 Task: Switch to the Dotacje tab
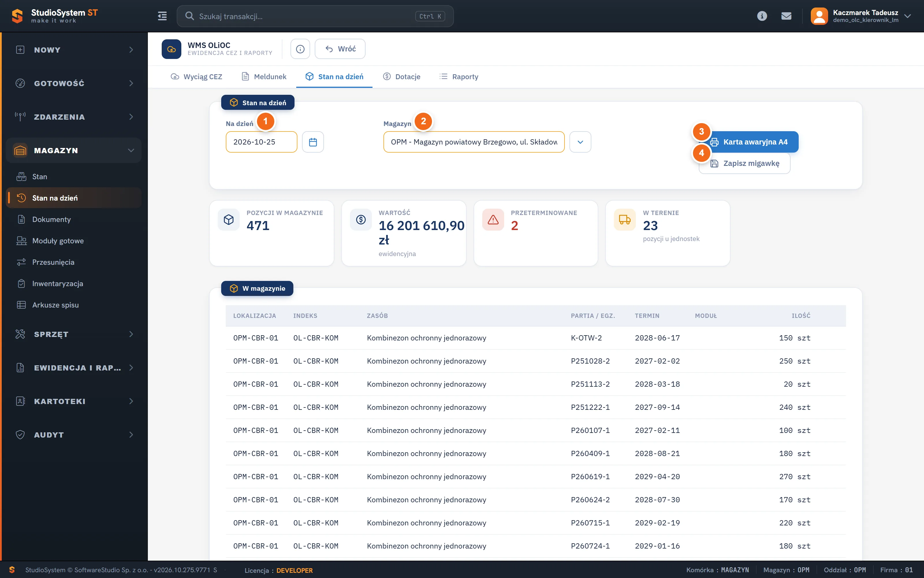pyautogui.click(x=401, y=77)
